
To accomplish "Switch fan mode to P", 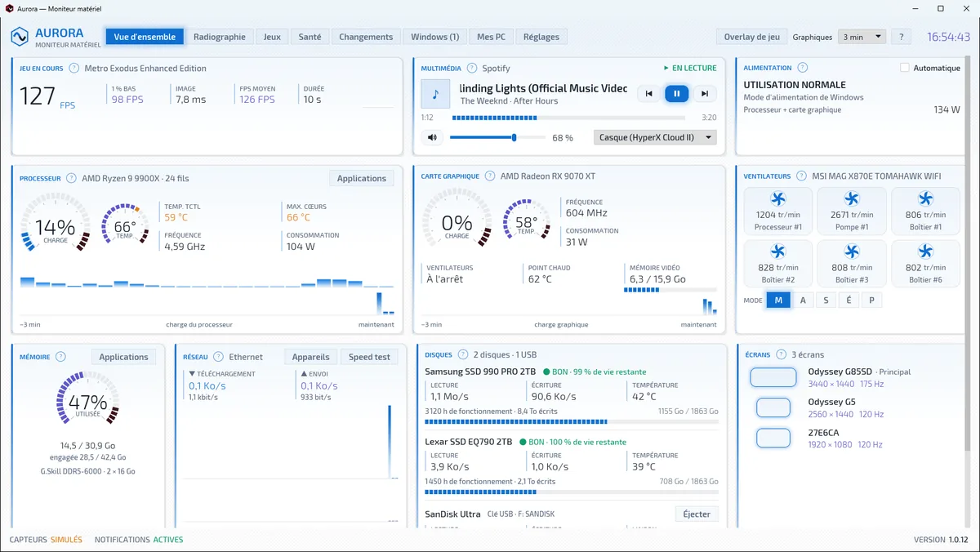I will point(872,300).
